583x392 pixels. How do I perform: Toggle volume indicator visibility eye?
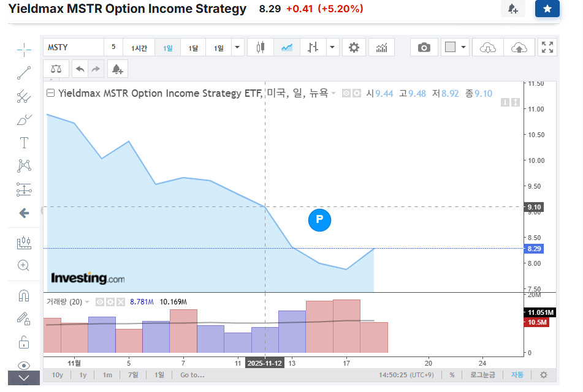(x=100, y=302)
